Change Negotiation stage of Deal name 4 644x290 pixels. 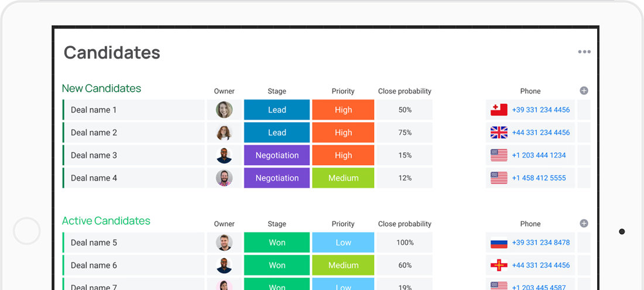pos(277,178)
